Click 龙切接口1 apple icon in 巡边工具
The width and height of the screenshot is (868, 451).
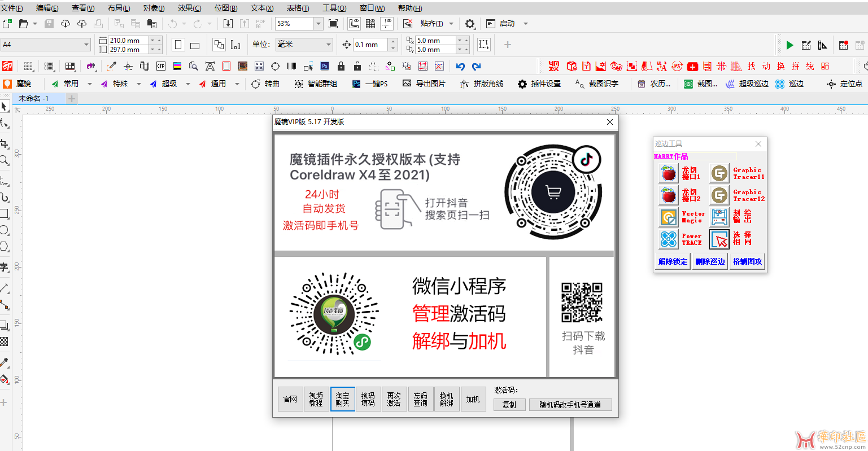pyautogui.click(x=669, y=173)
